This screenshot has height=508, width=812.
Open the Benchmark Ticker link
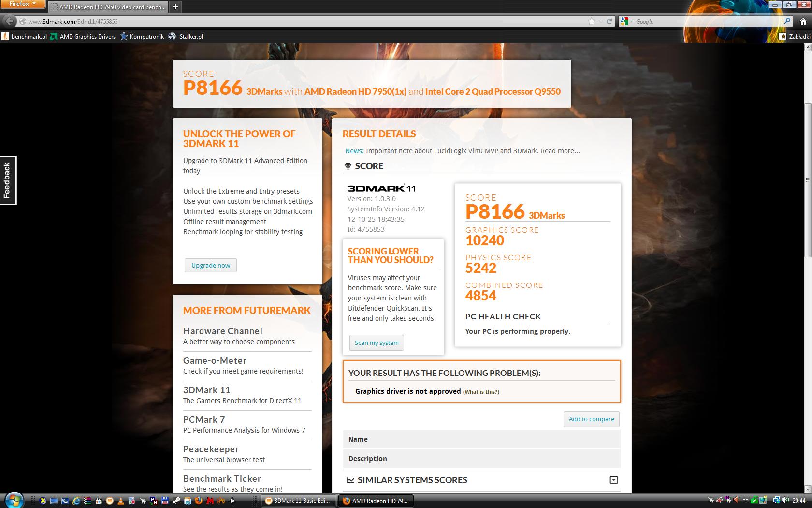[x=222, y=478]
